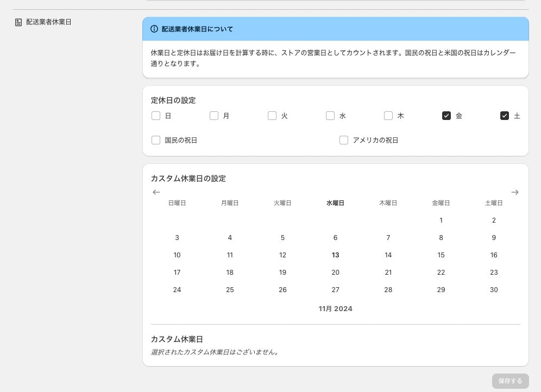Viewport: 541px width, 392px height.
Task: Select date 25 in the calendar
Action: point(230,290)
